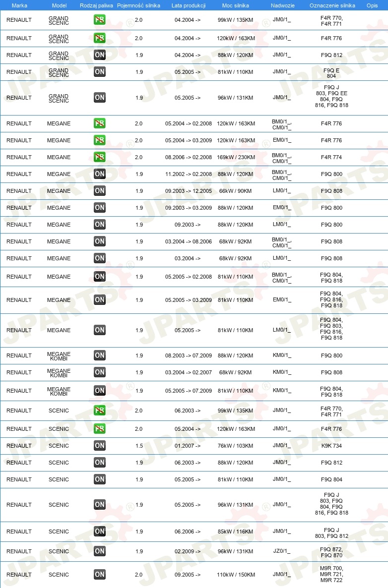Click the Moc silnika column header
Image resolution: width=388 pixels, height=588 pixels.
click(235, 5)
